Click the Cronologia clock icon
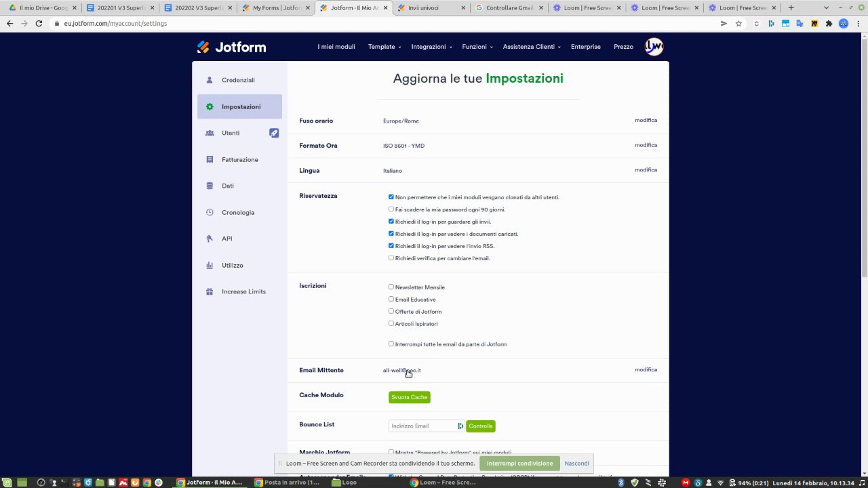868x488 pixels. point(210,212)
